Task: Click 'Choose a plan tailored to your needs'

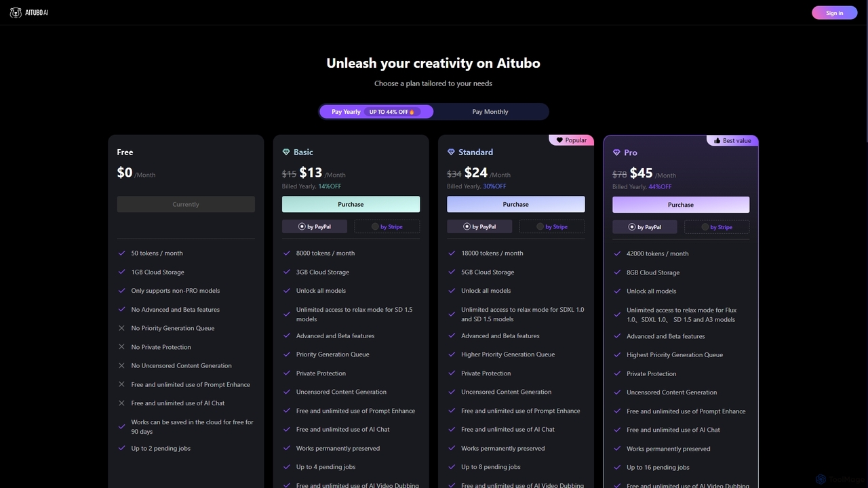Action: point(433,83)
